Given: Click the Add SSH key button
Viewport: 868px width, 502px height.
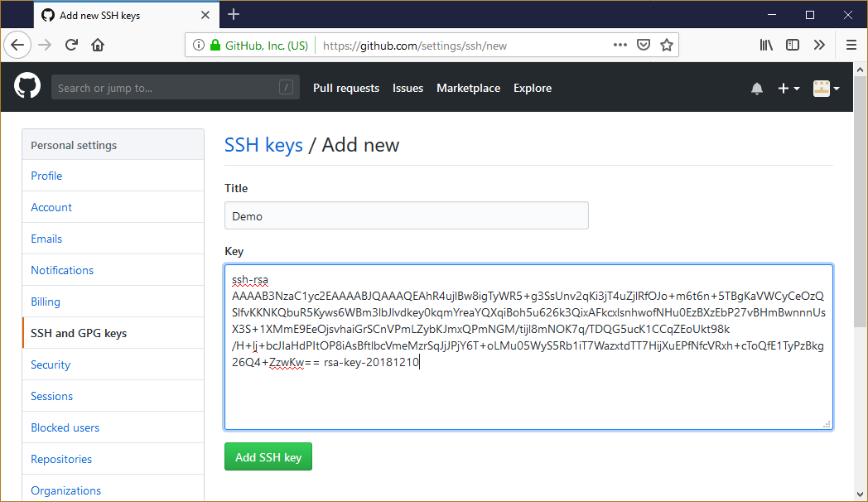Looking at the screenshot, I should coord(268,456).
